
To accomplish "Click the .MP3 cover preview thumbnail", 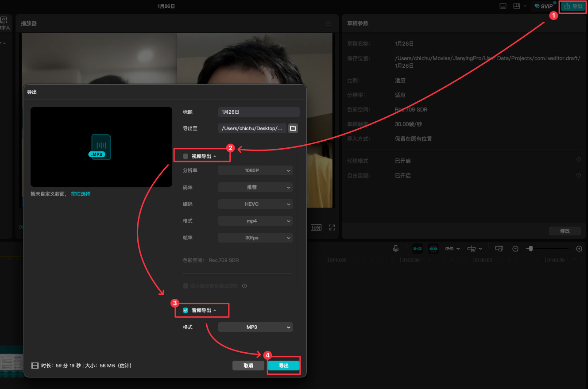I will (x=101, y=146).
